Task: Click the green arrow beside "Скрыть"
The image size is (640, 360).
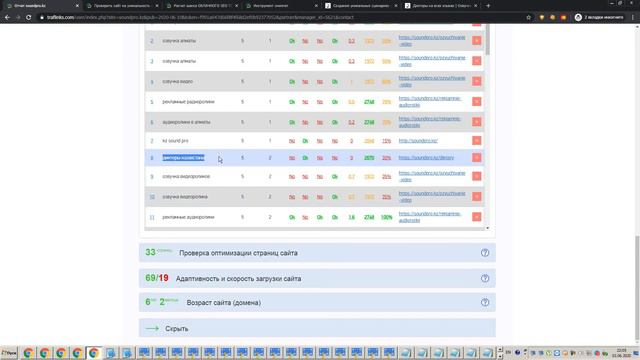Action: click(x=152, y=328)
